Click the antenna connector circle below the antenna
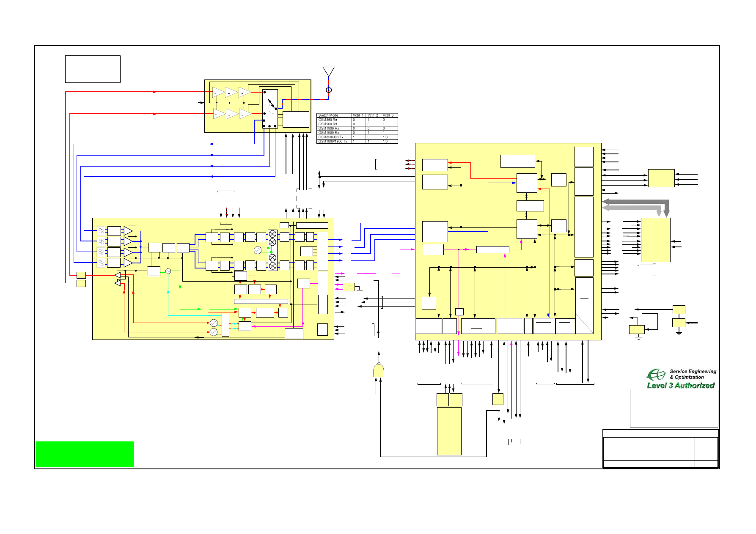Viewport: 756px width, 534px height. coord(329,90)
